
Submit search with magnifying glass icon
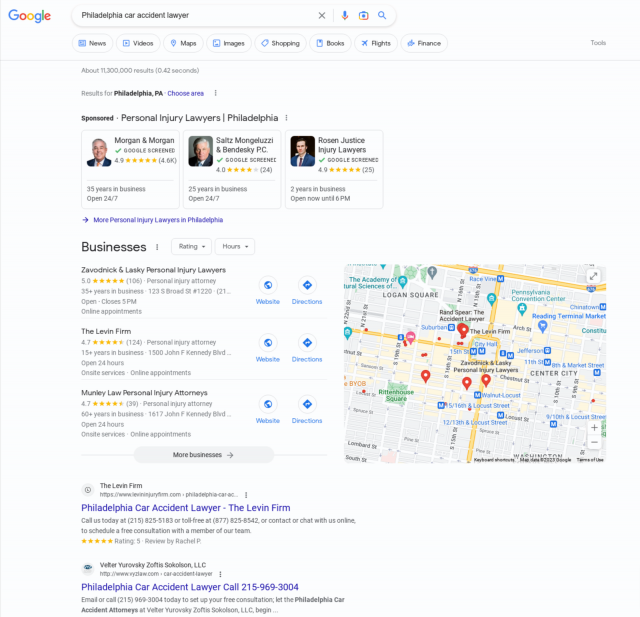point(382,16)
